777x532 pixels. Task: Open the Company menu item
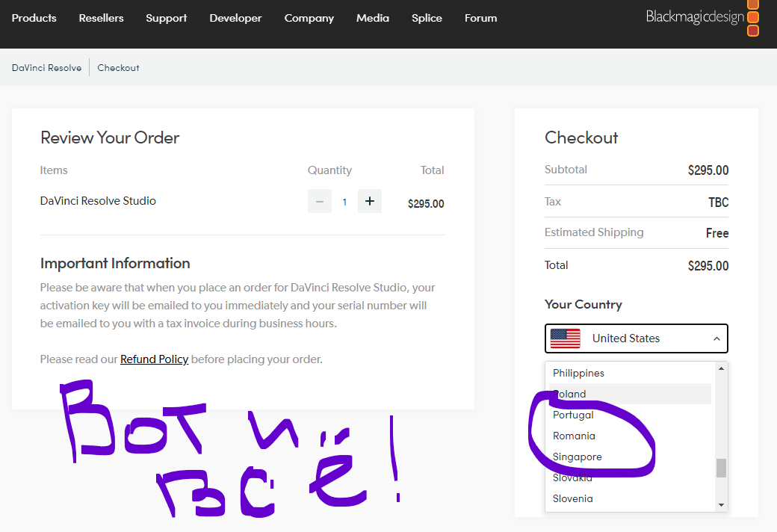[x=309, y=18]
